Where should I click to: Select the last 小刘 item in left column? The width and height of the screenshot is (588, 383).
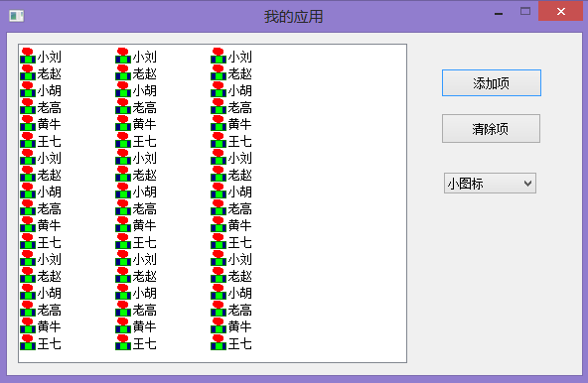[x=41, y=258]
